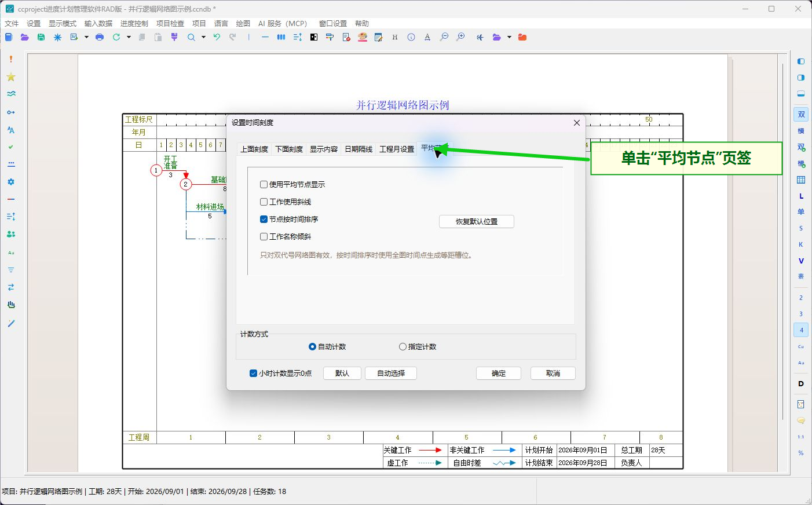Click the green checkmark icon in left sidebar
Image resolution: width=812 pixels, height=505 pixels.
point(10,147)
